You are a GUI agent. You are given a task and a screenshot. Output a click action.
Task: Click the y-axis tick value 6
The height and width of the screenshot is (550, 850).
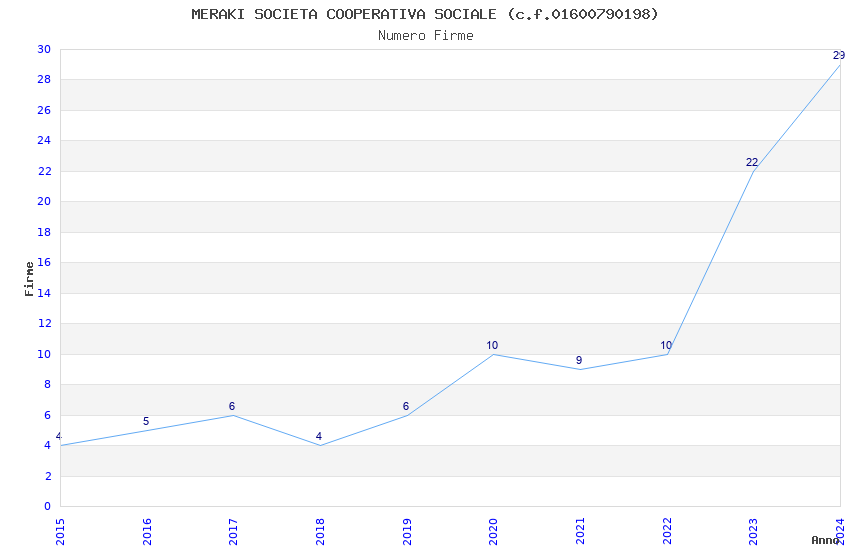click(48, 416)
